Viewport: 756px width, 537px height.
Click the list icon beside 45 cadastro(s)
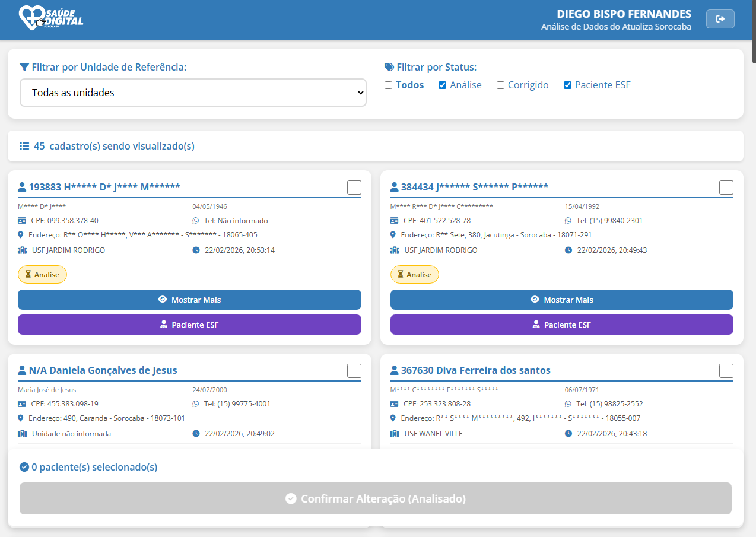click(24, 146)
